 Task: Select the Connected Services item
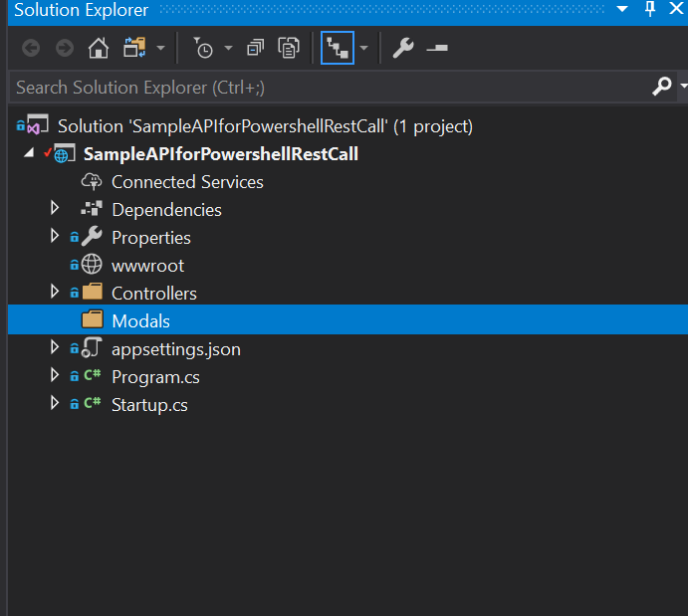187,182
